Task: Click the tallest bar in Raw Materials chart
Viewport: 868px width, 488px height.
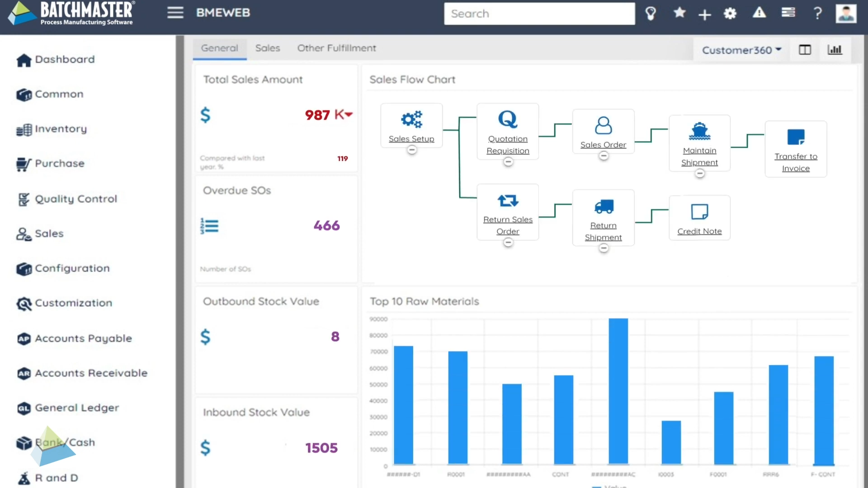Action: pos(618,391)
